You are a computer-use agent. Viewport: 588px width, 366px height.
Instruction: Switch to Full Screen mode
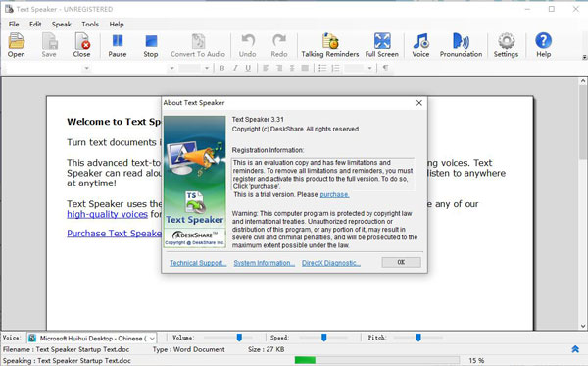[382, 45]
